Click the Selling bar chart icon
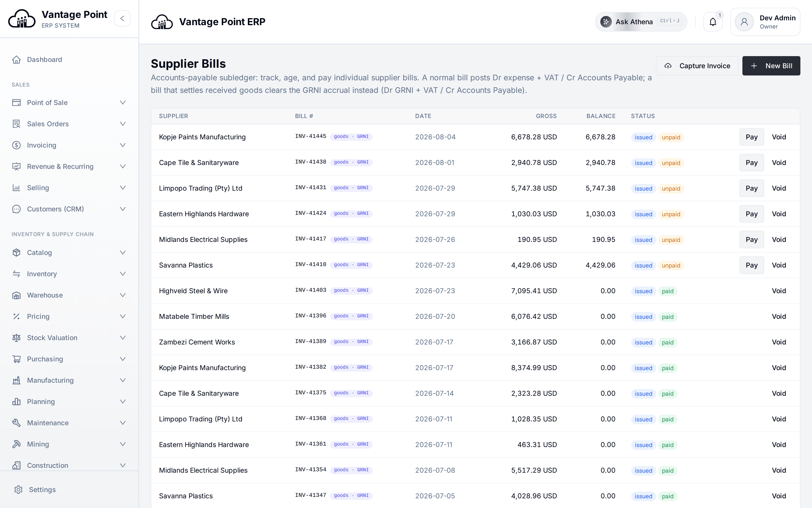Screen dimensions: 812x508 (16, 188)
